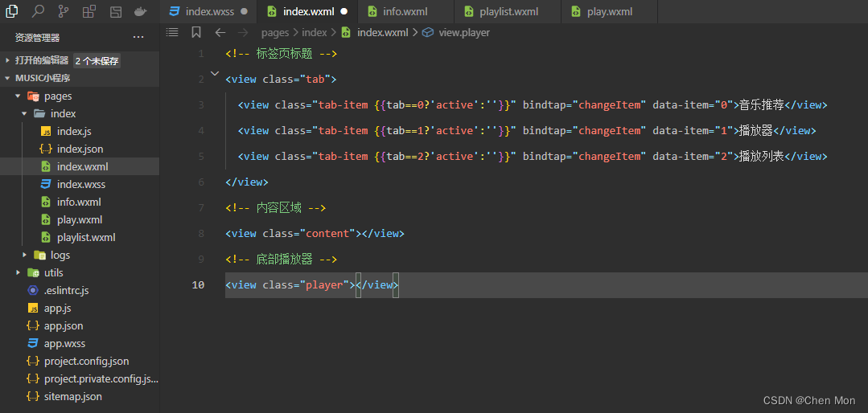
Task: Click line number 3 in the gutter
Action: pos(201,104)
